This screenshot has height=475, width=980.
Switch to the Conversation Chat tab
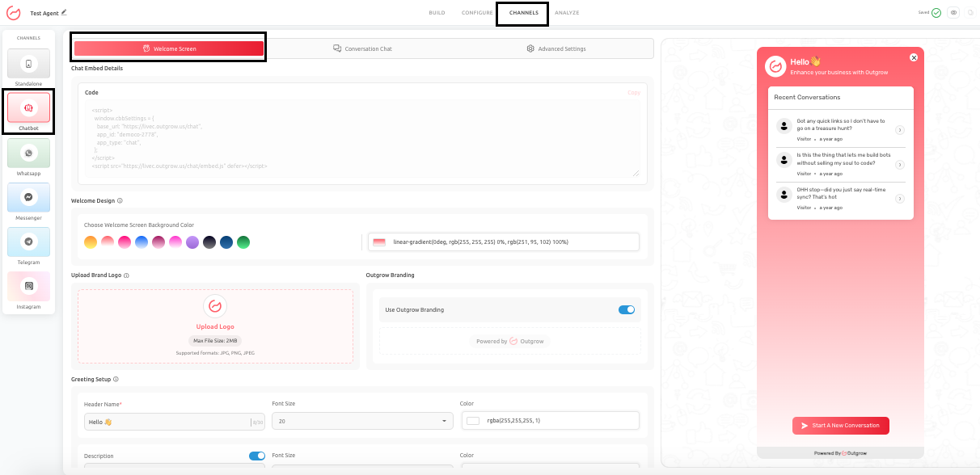point(362,48)
